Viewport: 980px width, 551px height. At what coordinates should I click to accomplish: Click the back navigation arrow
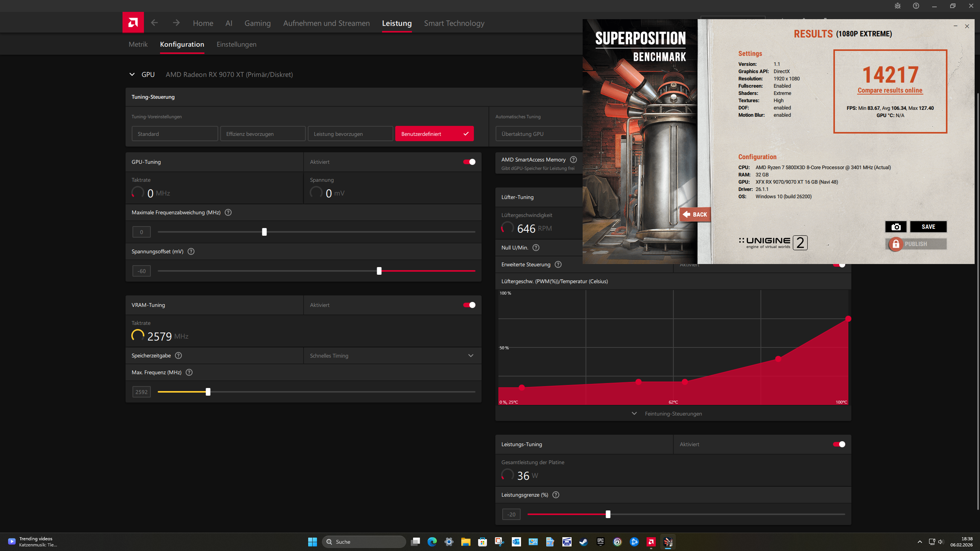[x=154, y=23]
